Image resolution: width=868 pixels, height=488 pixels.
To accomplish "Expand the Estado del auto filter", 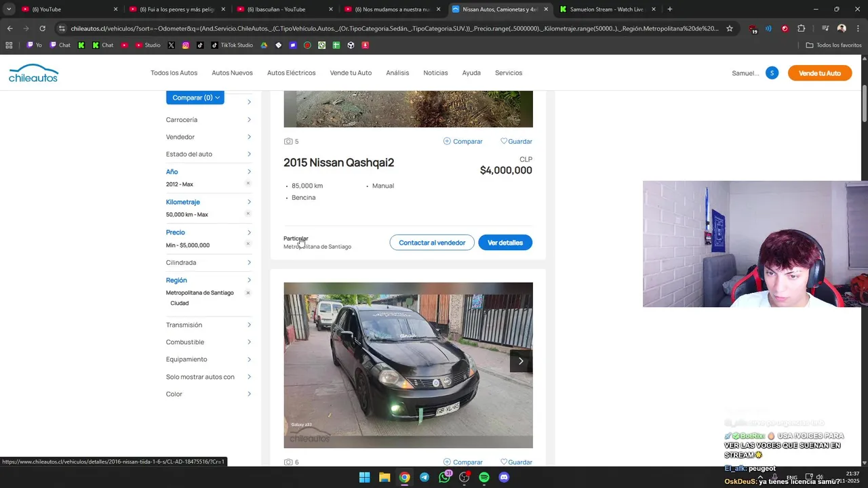I will point(209,154).
